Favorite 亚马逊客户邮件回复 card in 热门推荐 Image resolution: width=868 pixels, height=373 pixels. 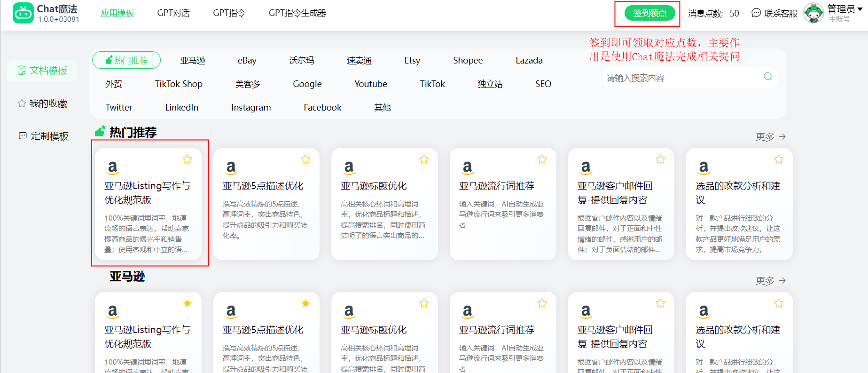660,159
